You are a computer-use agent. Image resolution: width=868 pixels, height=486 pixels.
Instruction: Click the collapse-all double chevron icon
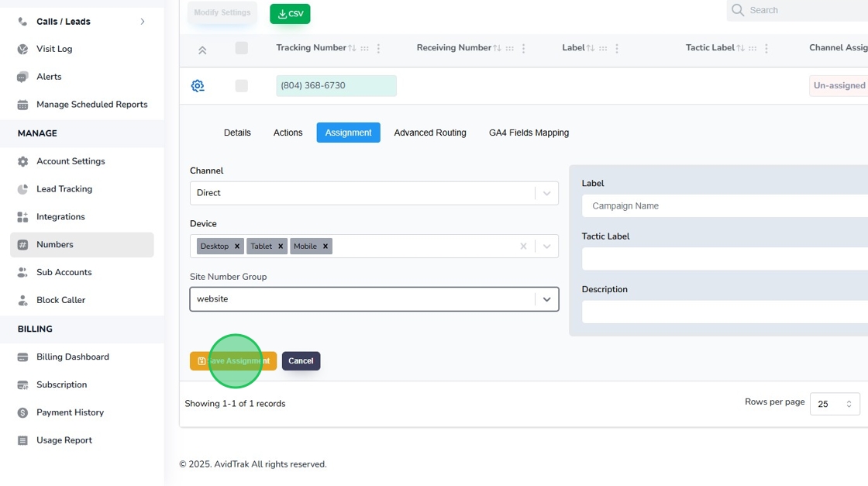pyautogui.click(x=202, y=50)
